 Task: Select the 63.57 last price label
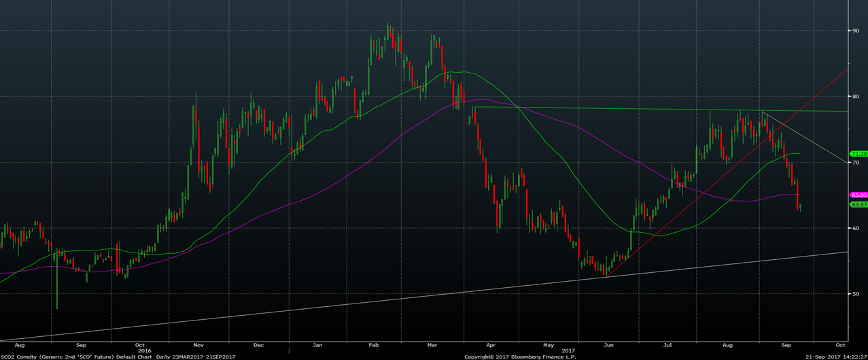[x=858, y=204]
